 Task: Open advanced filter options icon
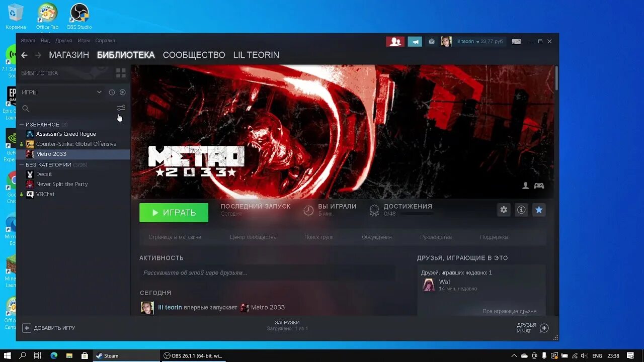coord(121,108)
